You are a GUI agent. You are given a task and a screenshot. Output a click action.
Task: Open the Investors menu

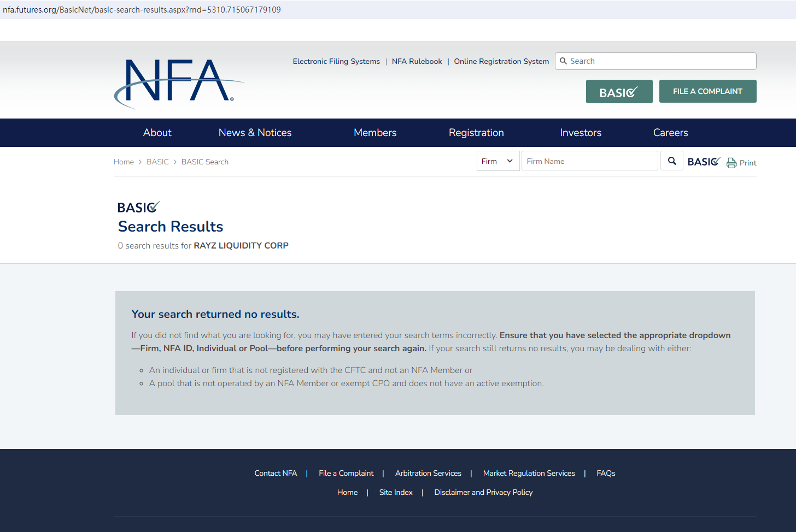pos(581,133)
